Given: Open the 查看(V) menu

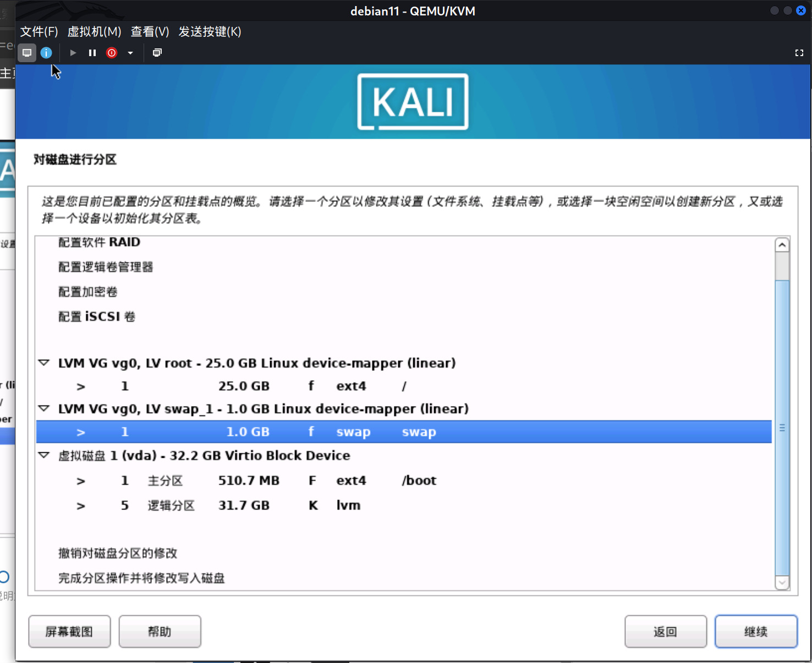Looking at the screenshot, I should (150, 32).
